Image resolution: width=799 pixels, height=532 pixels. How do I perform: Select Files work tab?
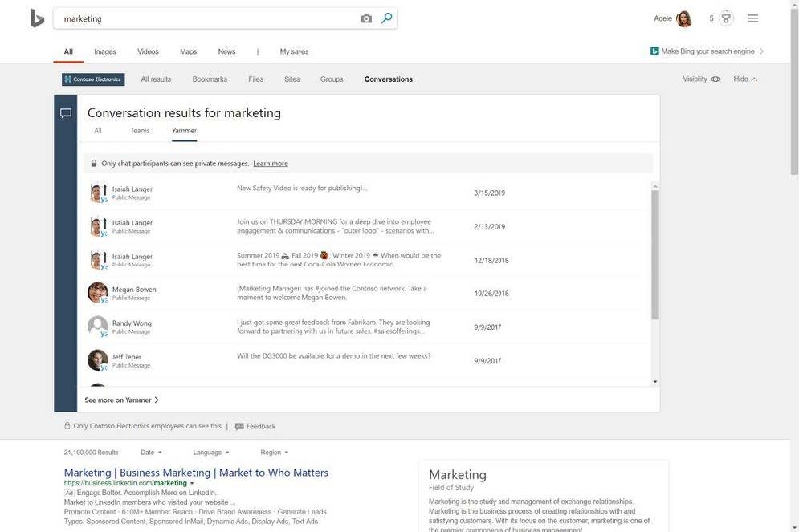[256, 79]
